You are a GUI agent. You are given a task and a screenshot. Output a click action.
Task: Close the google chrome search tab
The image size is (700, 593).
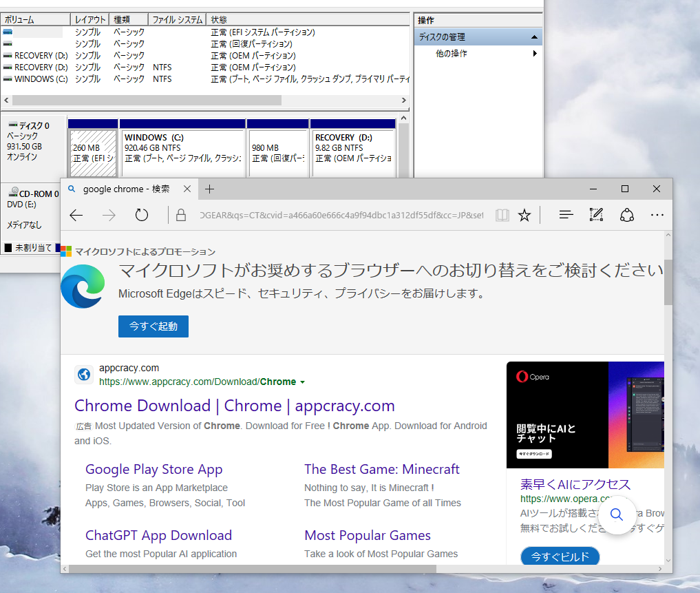click(x=187, y=189)
